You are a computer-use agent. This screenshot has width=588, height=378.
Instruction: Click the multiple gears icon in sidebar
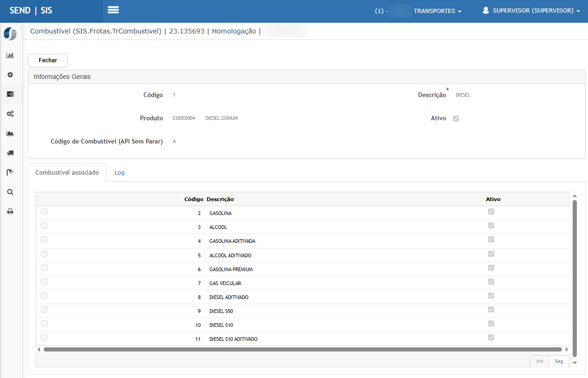click(x=10, y=114)
